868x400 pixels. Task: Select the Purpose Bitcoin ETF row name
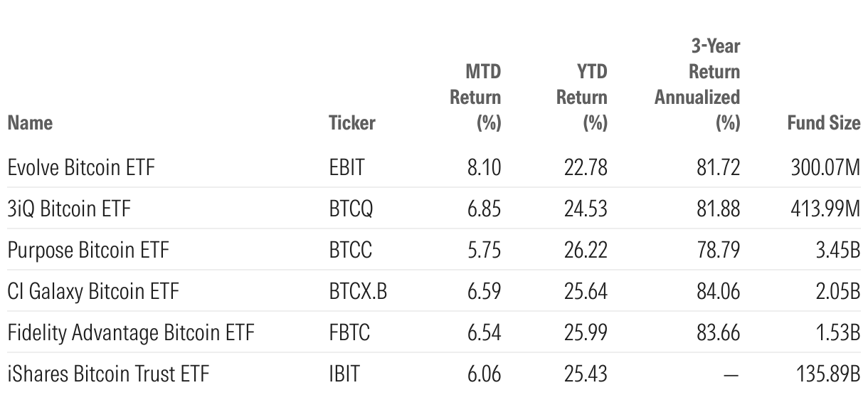pyautogui.click(x=88, y=251)
